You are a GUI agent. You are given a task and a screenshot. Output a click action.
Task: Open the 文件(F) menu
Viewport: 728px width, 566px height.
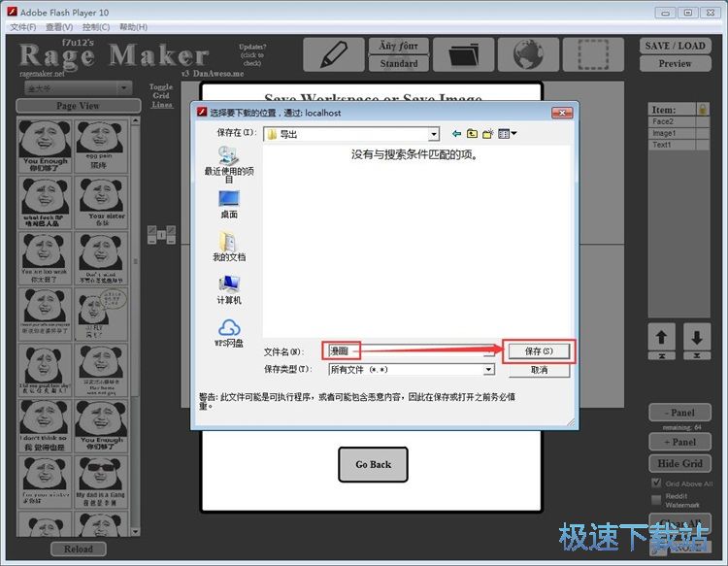(23, 27)
